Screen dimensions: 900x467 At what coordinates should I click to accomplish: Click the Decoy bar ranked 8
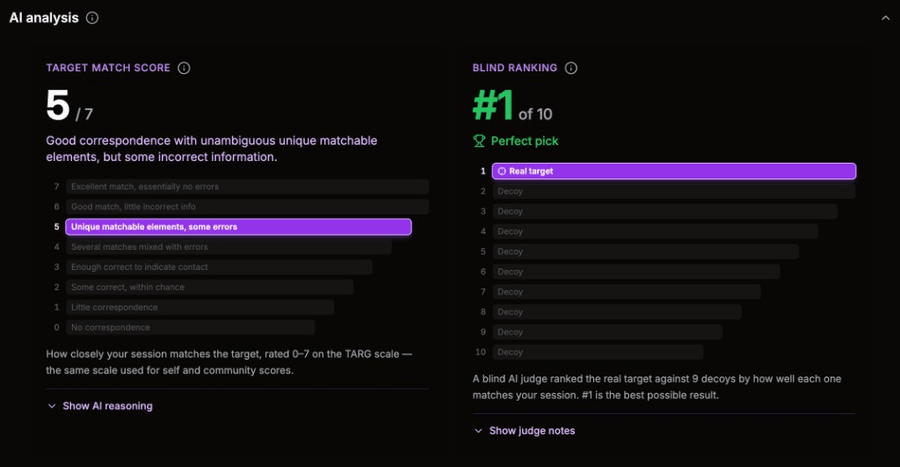point(617,312)
